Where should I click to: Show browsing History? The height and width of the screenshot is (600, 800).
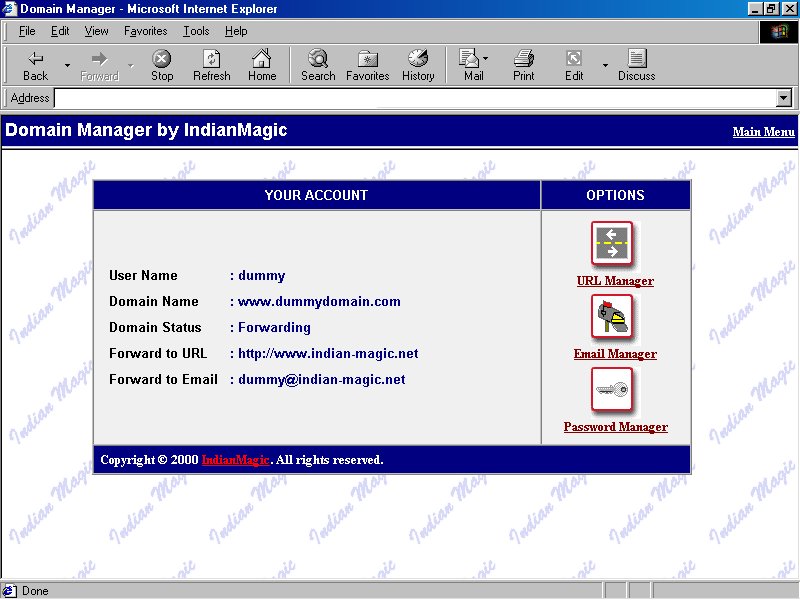pos(418,65)
